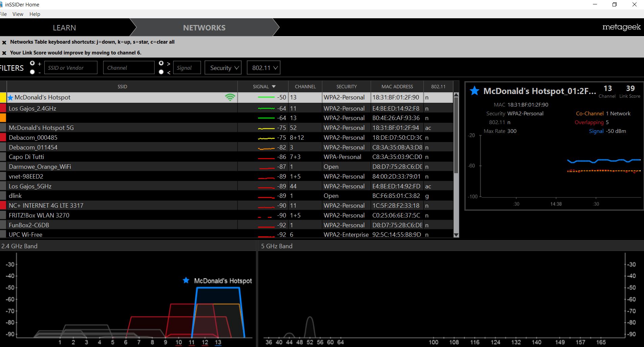Click the networks table scrollbar thumb
Screen dimensions: 644x347
(x=456, y=135)
